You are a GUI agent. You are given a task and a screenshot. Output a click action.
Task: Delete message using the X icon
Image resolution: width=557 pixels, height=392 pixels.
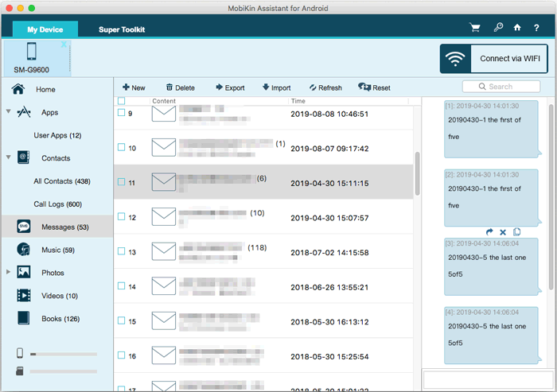coord(503,231)
